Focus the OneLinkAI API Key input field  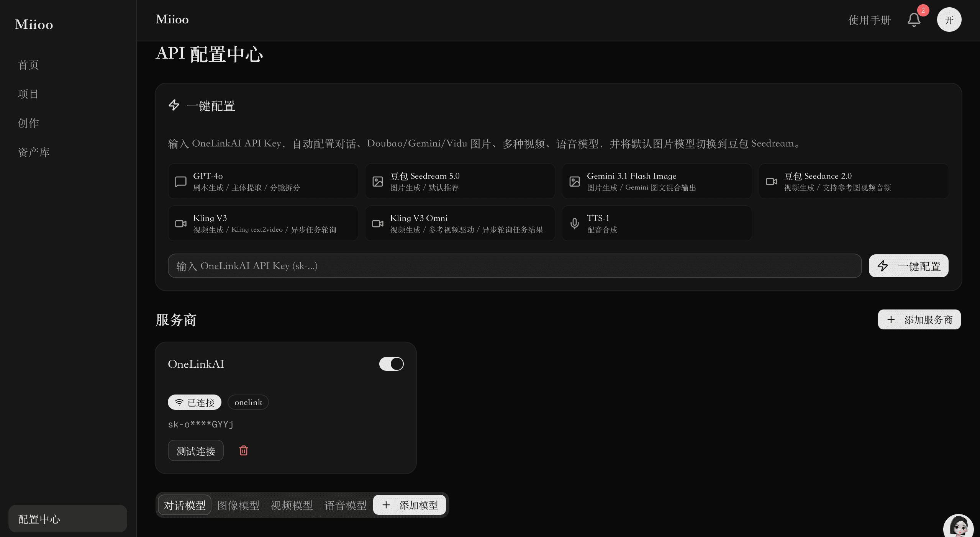pyautogui.click(x=515, y=266)
